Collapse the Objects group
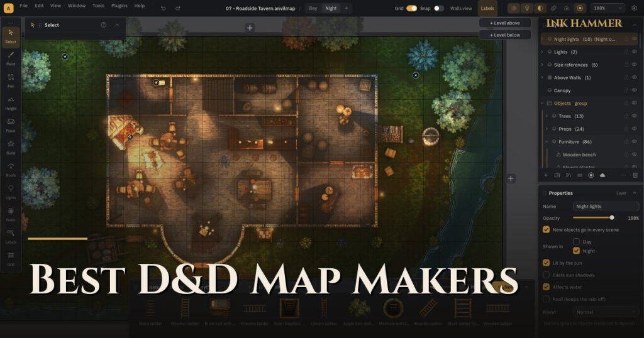 coord(542,104)
